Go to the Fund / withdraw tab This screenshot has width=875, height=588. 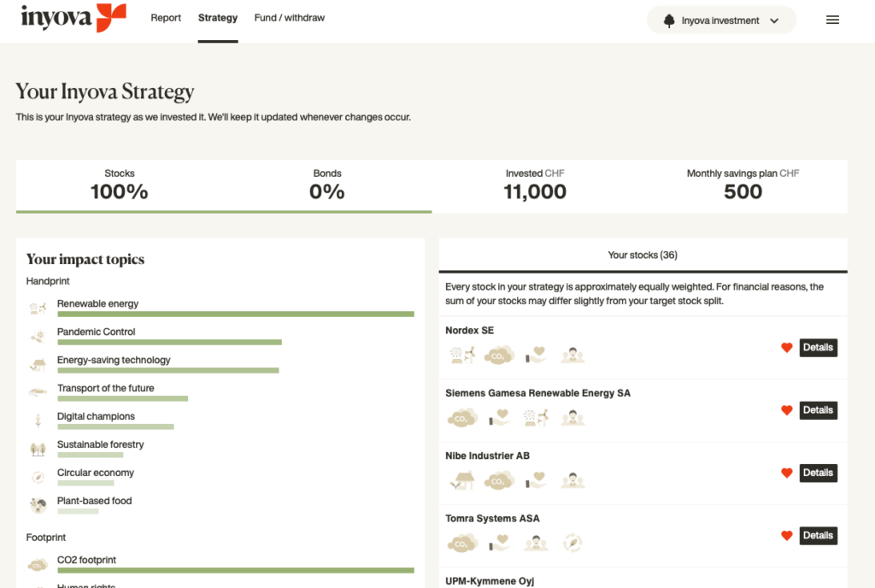click(289, 18)
